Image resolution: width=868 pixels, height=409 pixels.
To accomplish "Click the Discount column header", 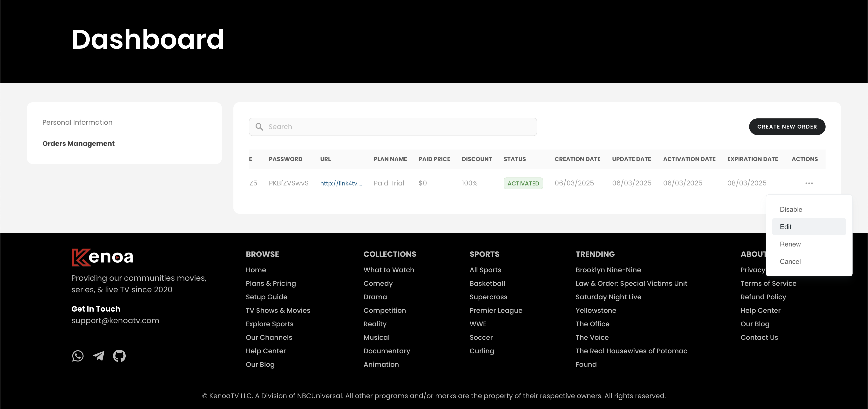I will click(477, 159).
